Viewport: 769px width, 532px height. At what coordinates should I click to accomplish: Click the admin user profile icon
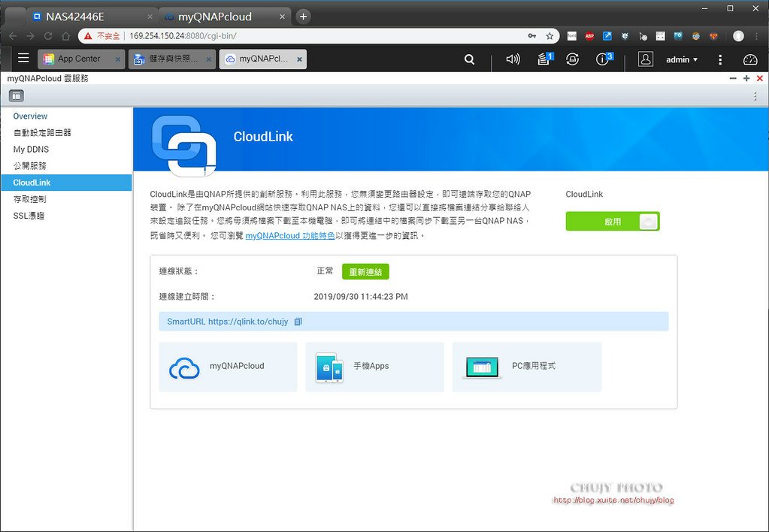coord(646,59)
